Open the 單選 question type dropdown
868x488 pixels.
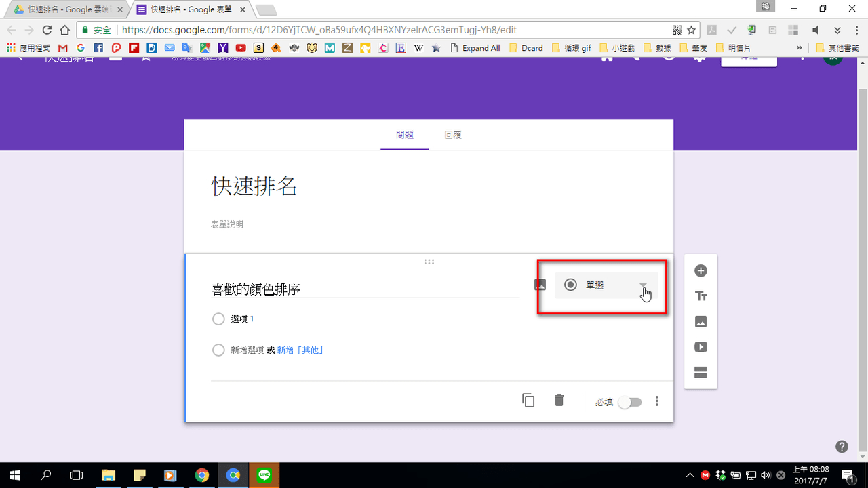[x=606, y=285]
